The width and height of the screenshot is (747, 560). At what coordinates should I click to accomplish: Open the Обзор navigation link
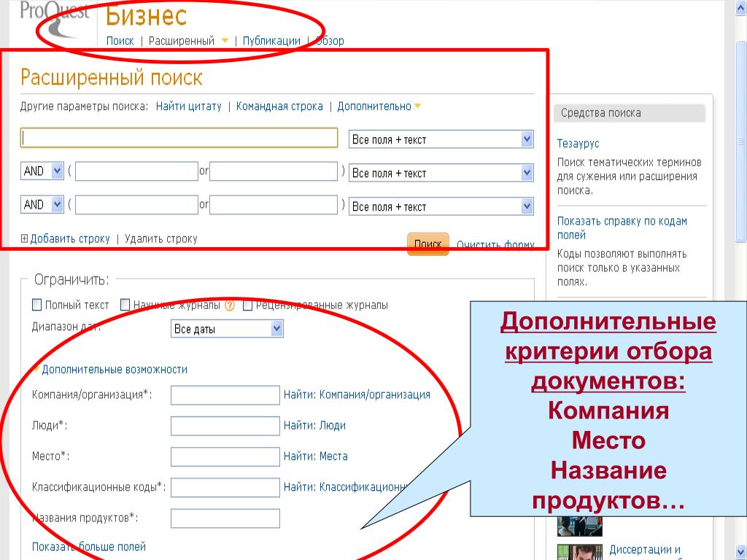(x=330, y=41)
